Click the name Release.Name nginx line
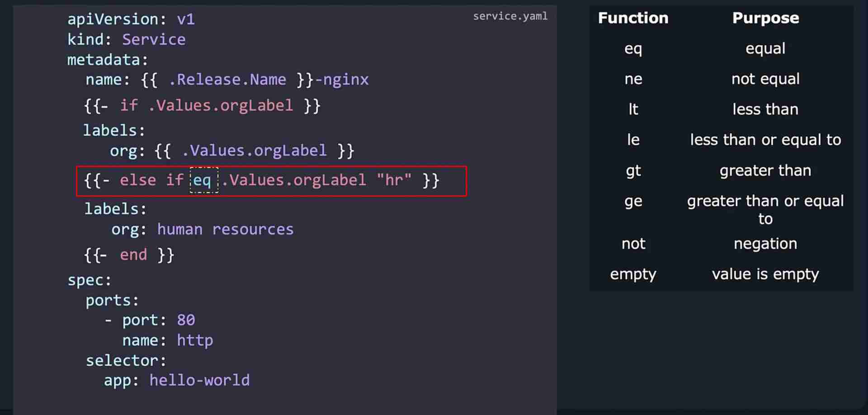This screenshot has height=415, width=868. pyautogui.click(x=227, y=80)
